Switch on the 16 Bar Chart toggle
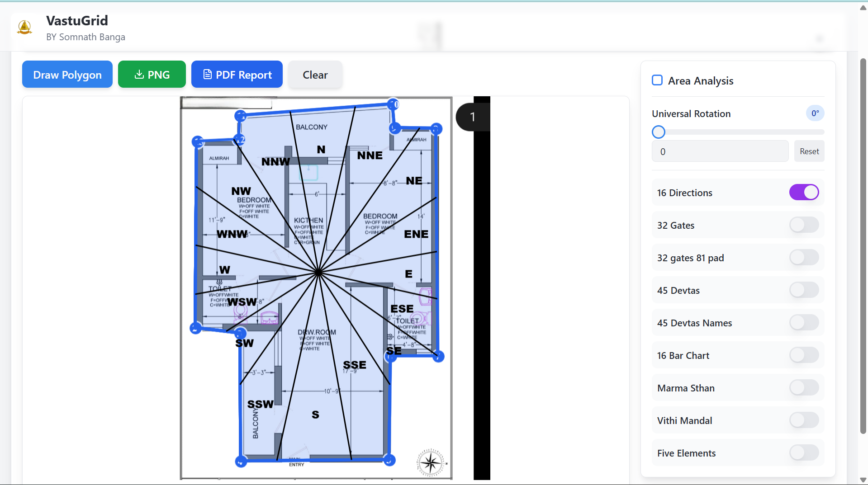 click(803, 355)
